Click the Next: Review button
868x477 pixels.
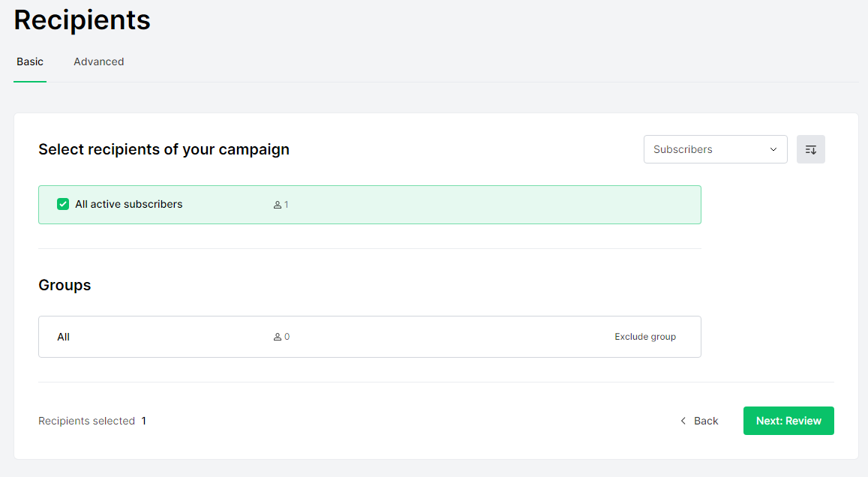(x=788, y=421)
